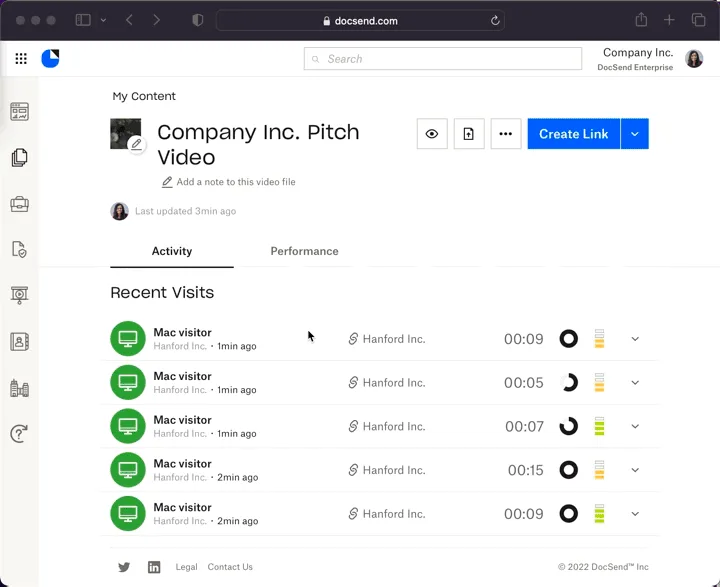Click the upload new version button
720x587 pixels.
pyautogui.click(x=469, y=134)
